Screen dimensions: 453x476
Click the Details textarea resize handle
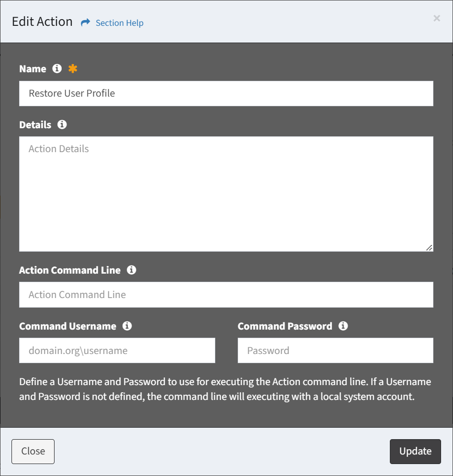coord(429,247)
